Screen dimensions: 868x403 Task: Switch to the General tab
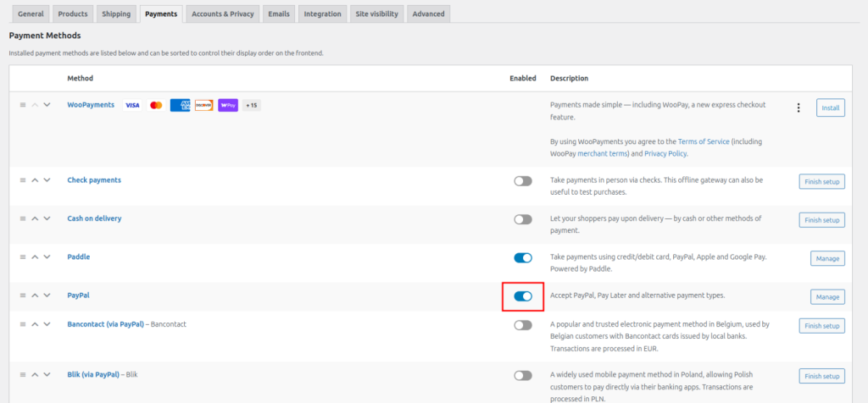(x=31, y=14)
